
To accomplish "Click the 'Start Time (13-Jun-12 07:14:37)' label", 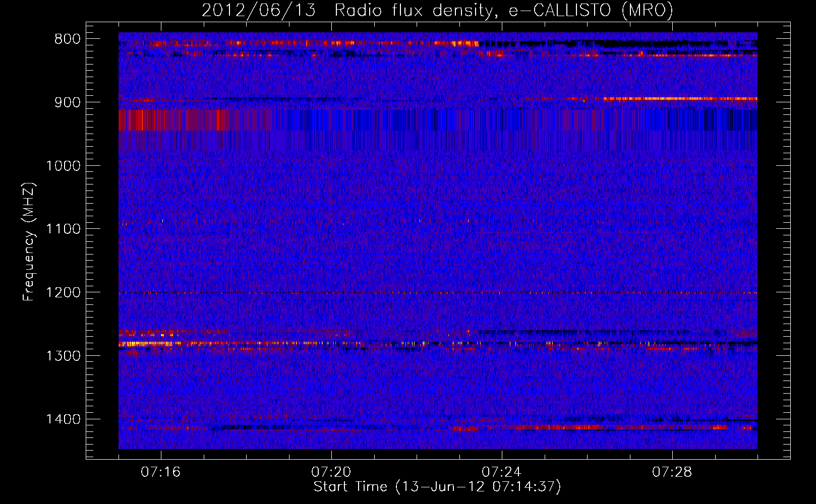I will pos(437,487).
